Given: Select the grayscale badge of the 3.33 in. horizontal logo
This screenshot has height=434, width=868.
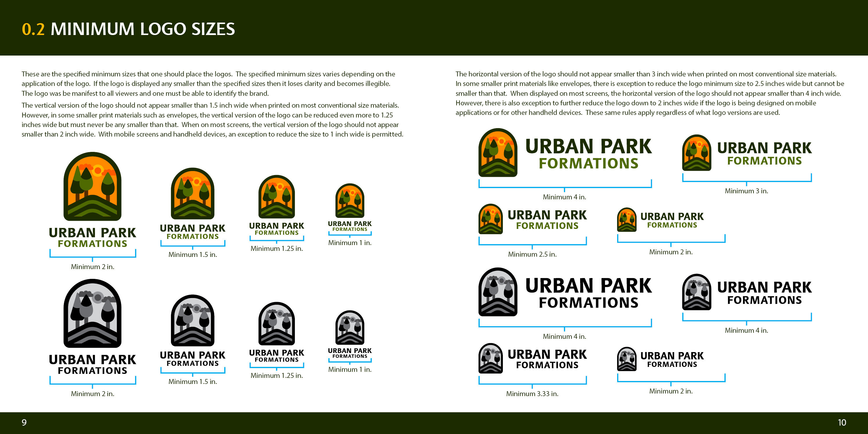Looking at the screenshot, I should pos(491,358).
